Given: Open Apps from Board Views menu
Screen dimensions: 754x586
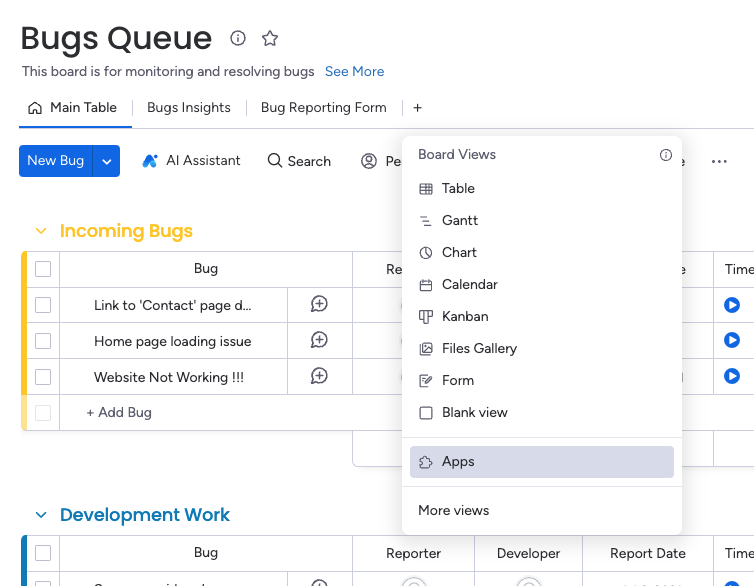Looking at the screenshot, I should click(x=541, y=462).
